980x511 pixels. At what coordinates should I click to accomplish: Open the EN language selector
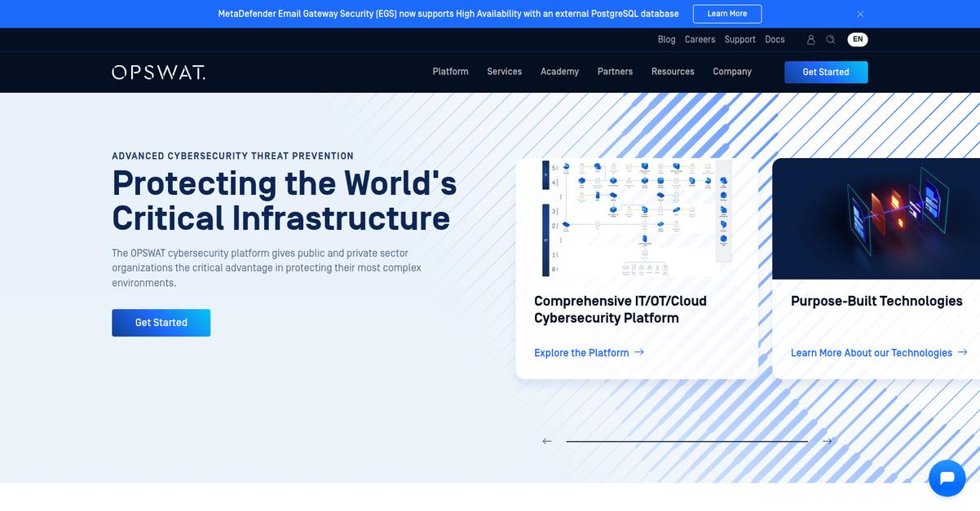point(858,39)
